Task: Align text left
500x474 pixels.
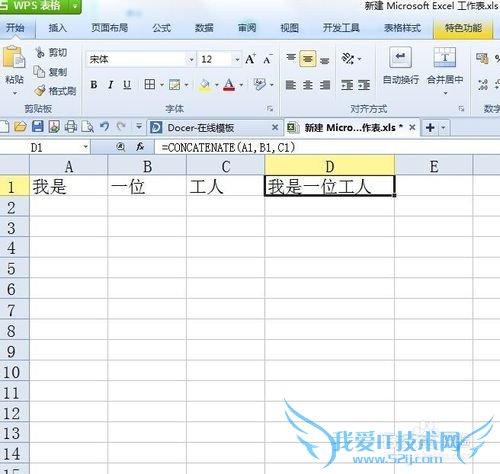Action: (x=291, y=85)
